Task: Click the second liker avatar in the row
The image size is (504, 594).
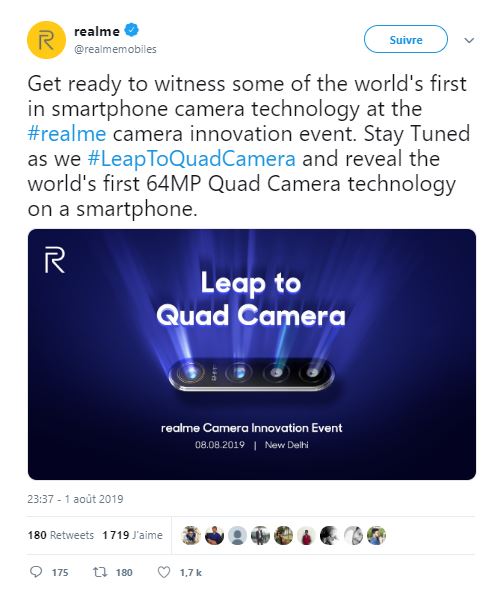Action: (214, 536)
